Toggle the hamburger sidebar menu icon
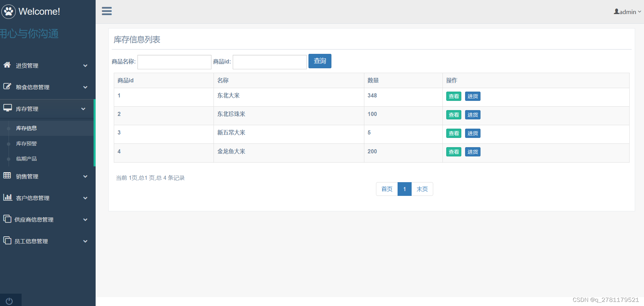This screenshot has width=644, height=306. tap(107, 11)
